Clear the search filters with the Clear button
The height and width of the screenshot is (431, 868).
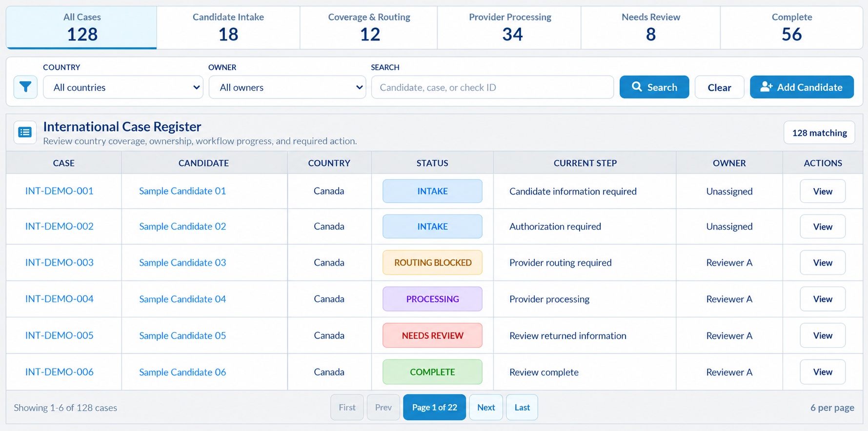pyautogui.click(x=719, y=87)
